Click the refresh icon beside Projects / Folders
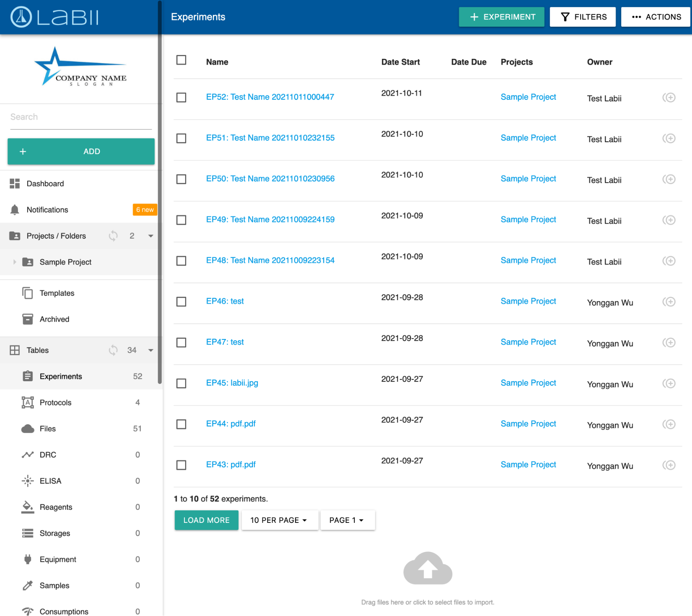The width and height of the screenshot is (692, 616). pos(113,236)
